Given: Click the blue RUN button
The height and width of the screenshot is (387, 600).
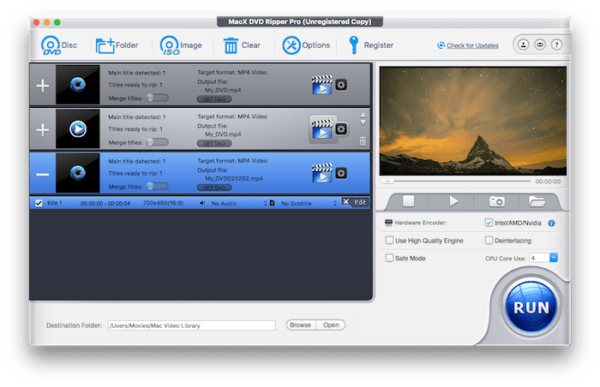Looking at the screenshot, I should point(531,307).
